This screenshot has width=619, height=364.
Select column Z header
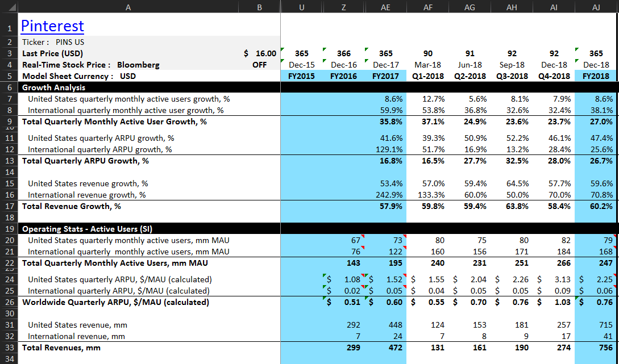344,7
